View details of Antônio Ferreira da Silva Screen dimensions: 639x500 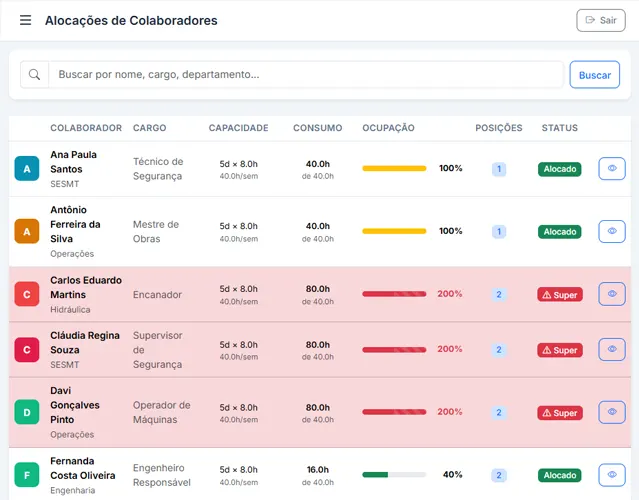click(612, 231)
